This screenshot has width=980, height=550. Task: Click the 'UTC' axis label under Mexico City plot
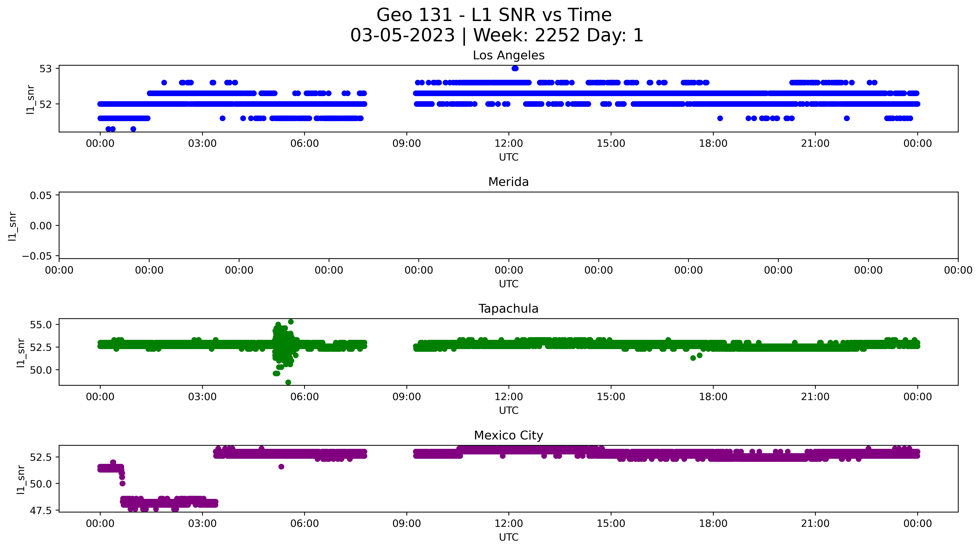click(509, 537)
